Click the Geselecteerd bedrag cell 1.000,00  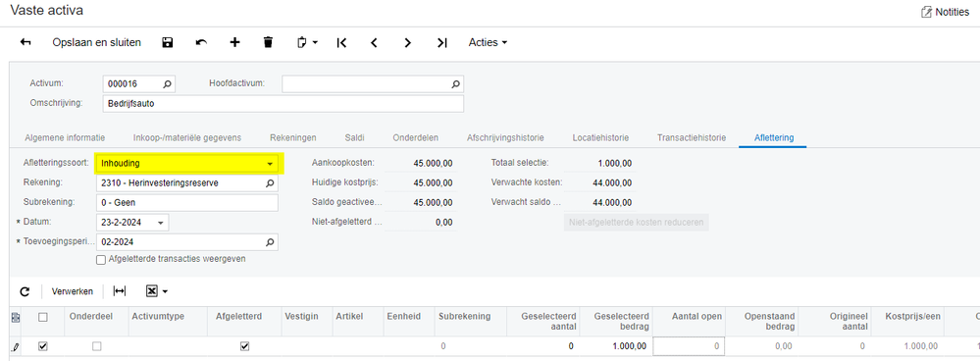(x=617, y=346)
